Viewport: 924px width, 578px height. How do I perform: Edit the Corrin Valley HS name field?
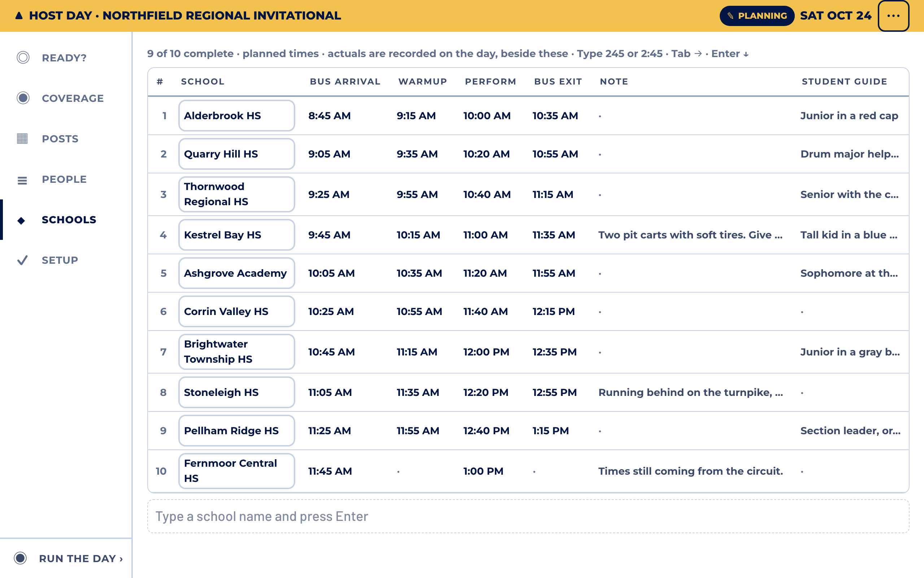[237, 311]
